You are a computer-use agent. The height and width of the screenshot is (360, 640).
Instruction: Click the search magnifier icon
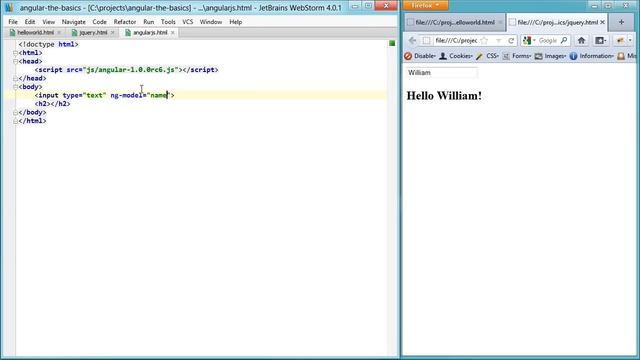[564, 40]
